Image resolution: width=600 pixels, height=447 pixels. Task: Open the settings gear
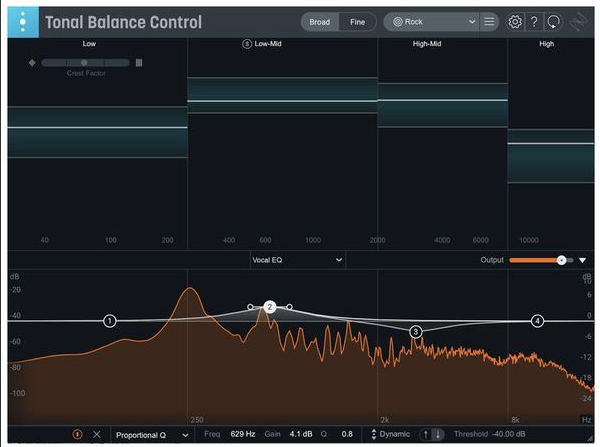coord(515,22)
